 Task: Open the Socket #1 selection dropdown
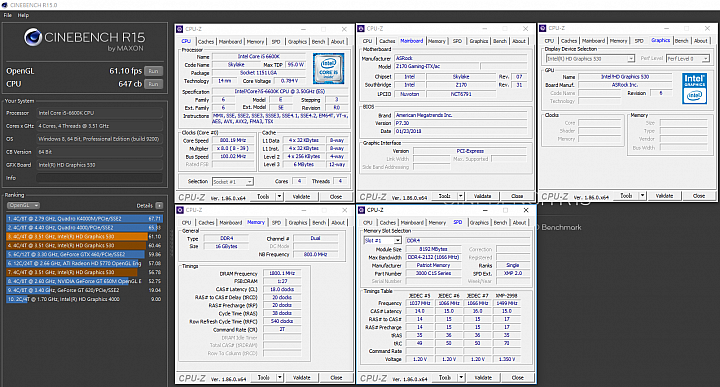pos(233,182)
